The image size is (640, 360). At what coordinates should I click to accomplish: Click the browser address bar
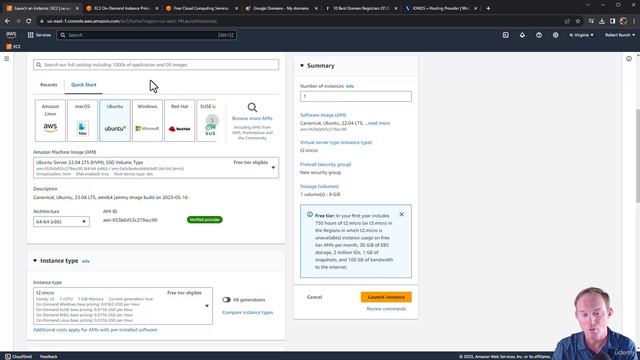[301, 21]
